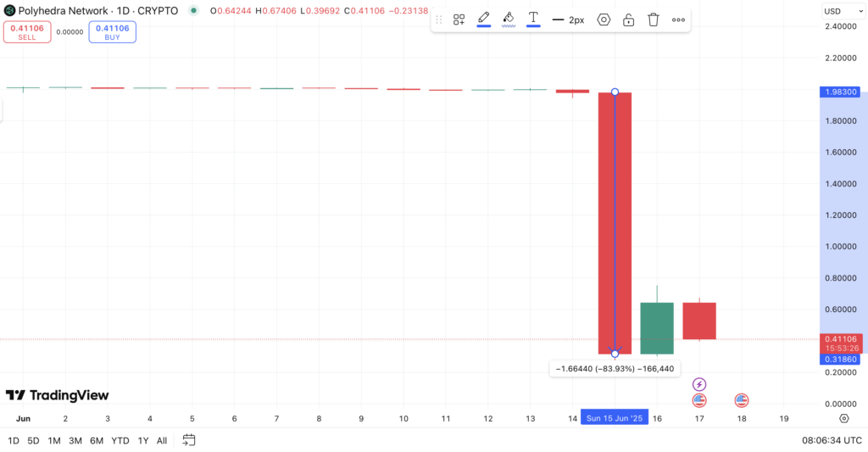Click US flag event marker on 18
Screen dimensions: 868x452
[x=741, y=400]
